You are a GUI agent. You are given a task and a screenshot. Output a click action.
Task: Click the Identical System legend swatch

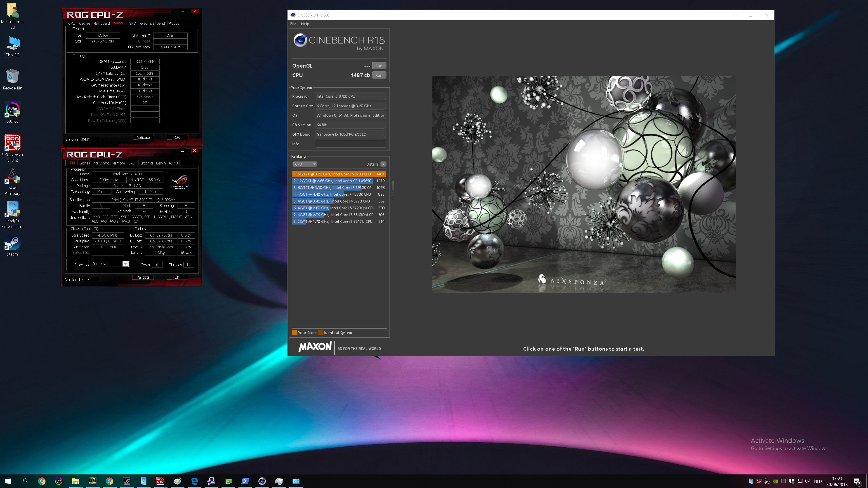(321, 332)
